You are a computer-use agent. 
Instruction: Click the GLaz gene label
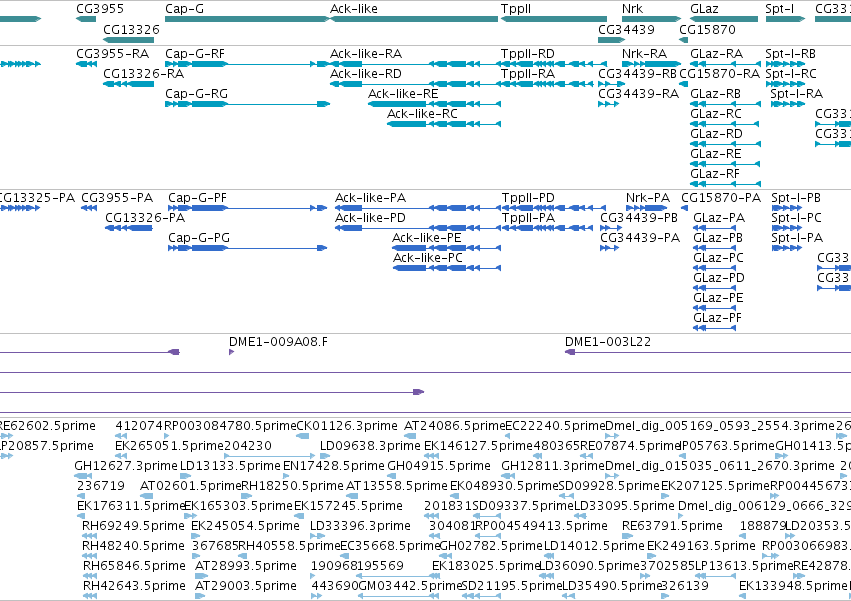click(x=704, y=9)
